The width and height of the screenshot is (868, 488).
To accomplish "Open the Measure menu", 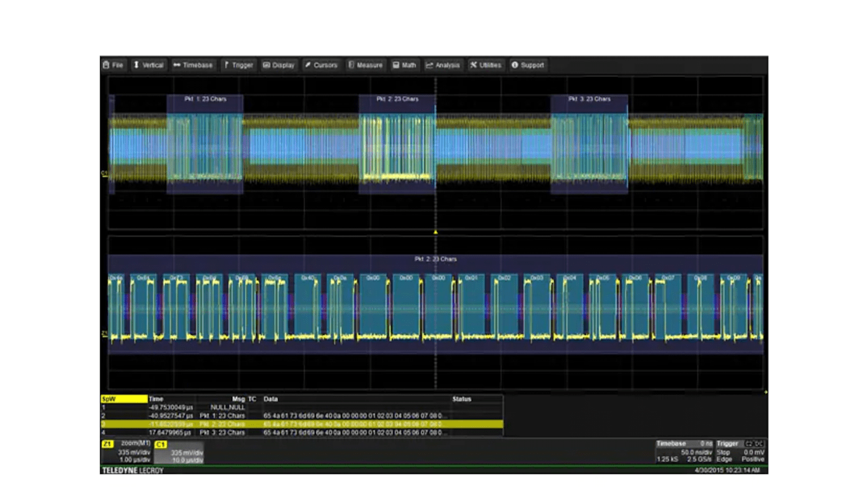I will pyautogui.click(x=366, y=65).
